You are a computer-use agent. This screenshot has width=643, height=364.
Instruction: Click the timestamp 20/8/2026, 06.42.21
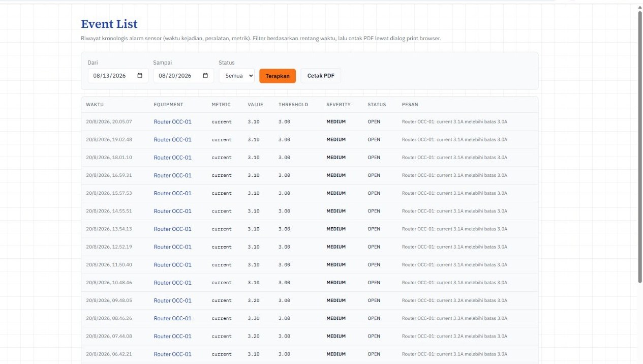(x=109, y=354)
